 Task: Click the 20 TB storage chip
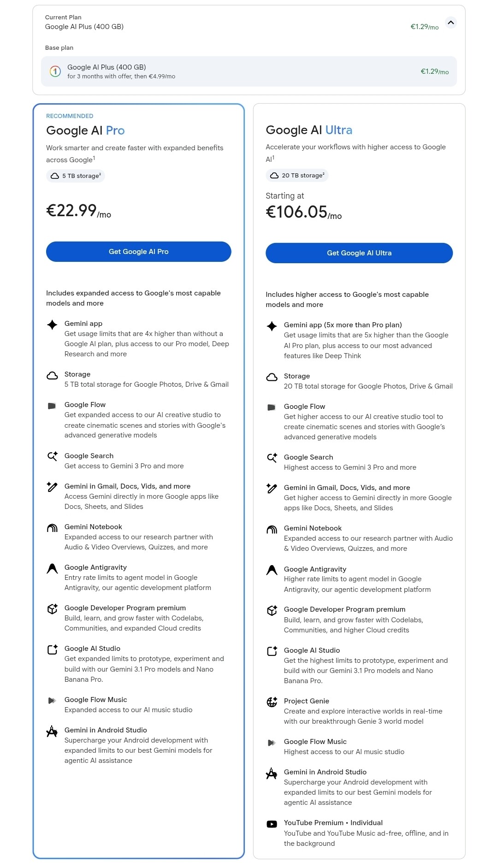(297, 175)
